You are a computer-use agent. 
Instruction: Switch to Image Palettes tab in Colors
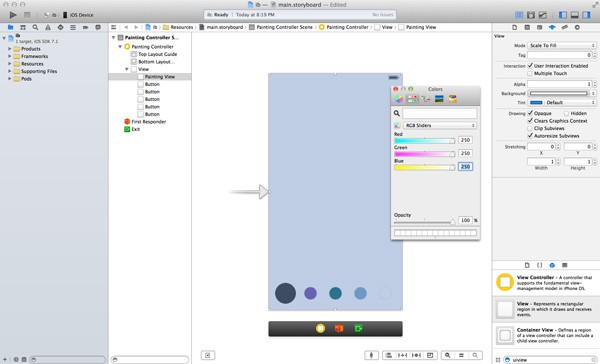click(439, 99)
